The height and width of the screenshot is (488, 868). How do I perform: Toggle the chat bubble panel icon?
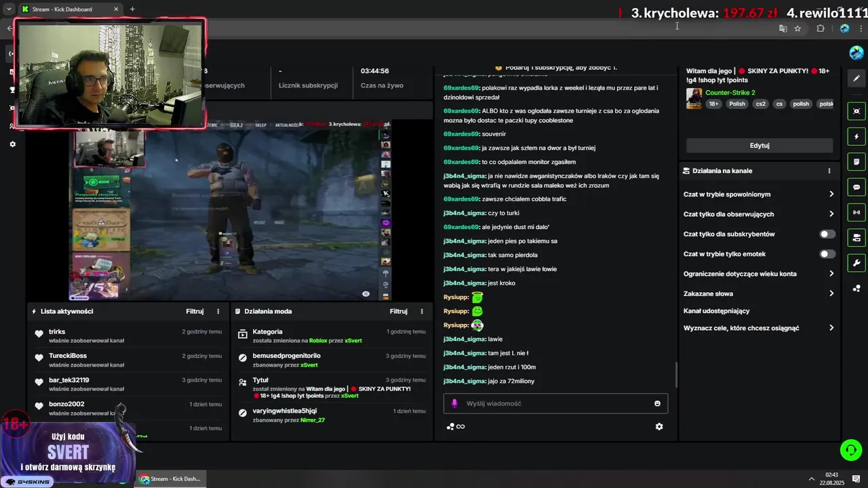tap(856, 187)
